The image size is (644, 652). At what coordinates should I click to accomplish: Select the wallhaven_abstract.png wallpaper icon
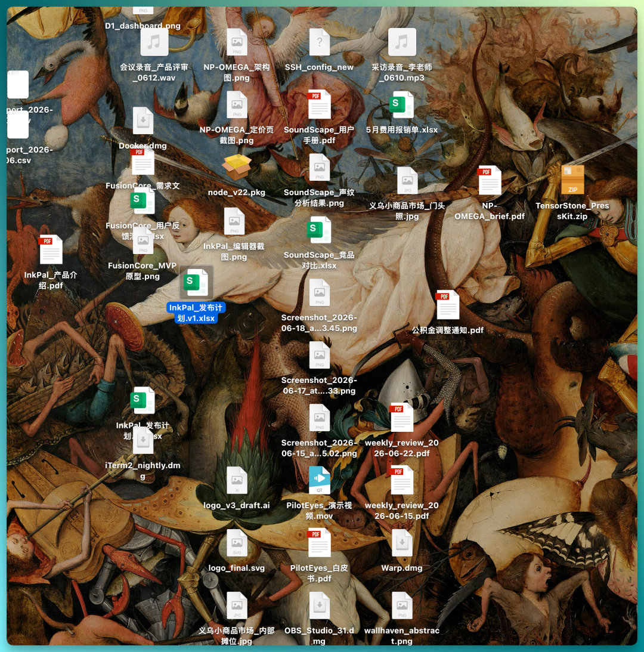tap(402, 606)
